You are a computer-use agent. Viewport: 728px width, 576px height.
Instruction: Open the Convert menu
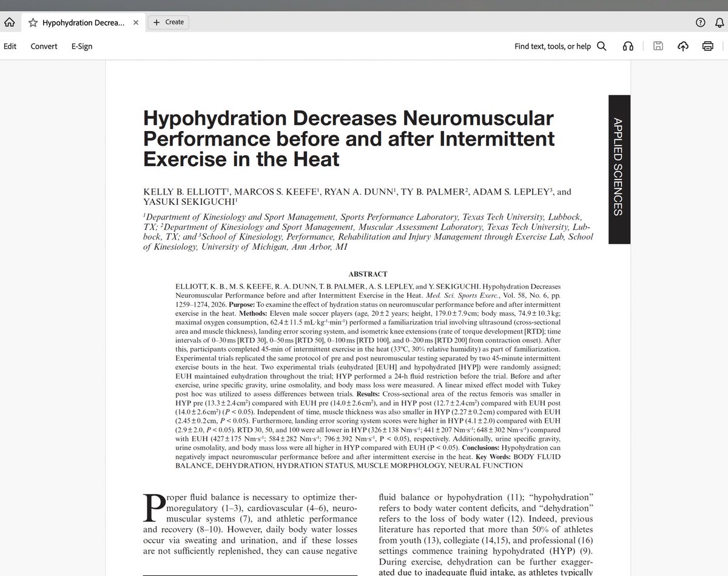click(44, 46)
